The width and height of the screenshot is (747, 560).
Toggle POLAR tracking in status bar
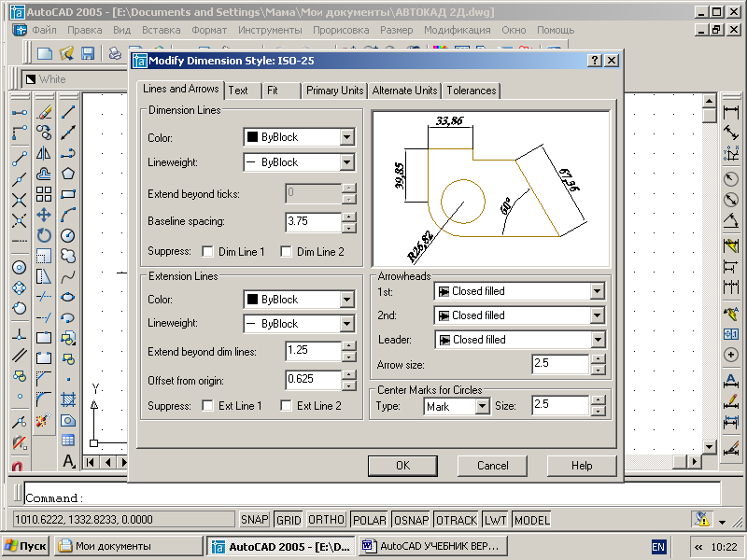(x=369, y=520)
